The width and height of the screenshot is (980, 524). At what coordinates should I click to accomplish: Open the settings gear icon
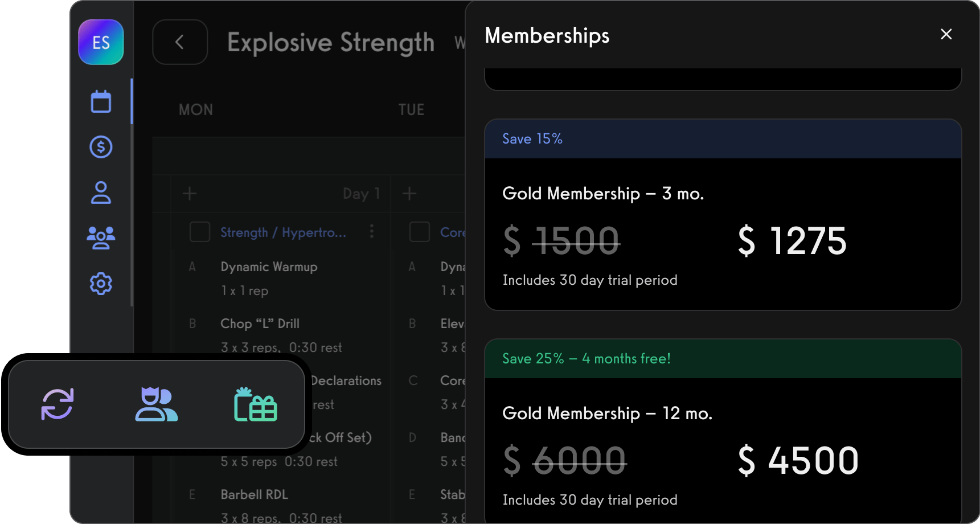click(x=101, y=283)
